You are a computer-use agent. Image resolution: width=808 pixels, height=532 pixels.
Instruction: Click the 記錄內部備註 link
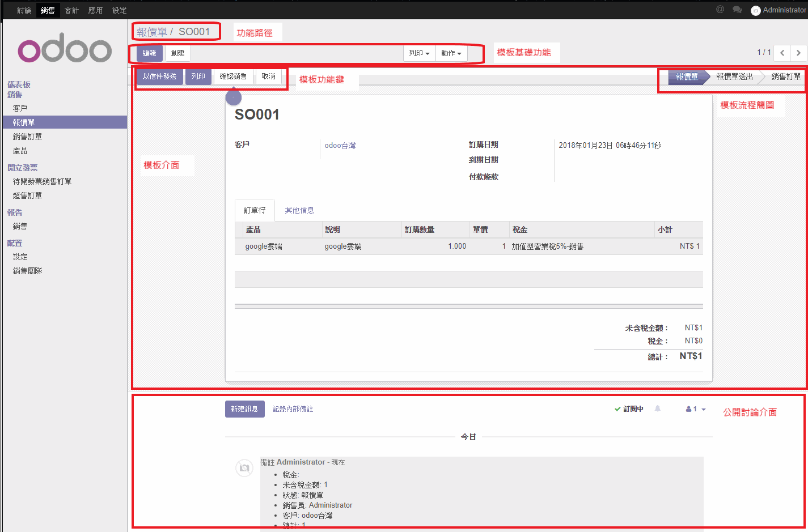293,408
